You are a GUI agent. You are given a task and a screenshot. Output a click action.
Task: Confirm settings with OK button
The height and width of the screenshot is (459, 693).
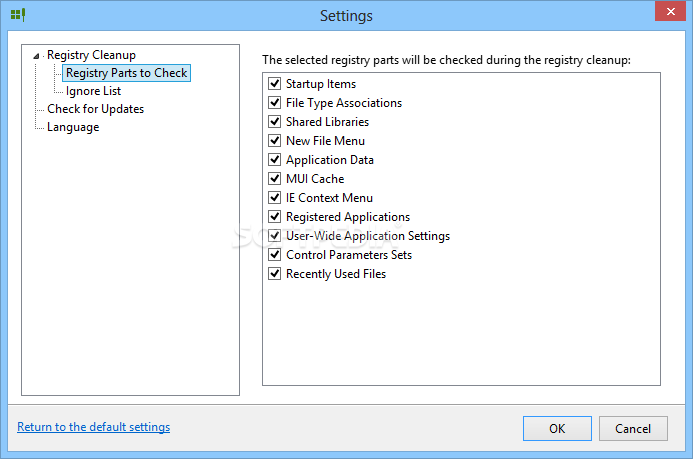click(557, 429)
